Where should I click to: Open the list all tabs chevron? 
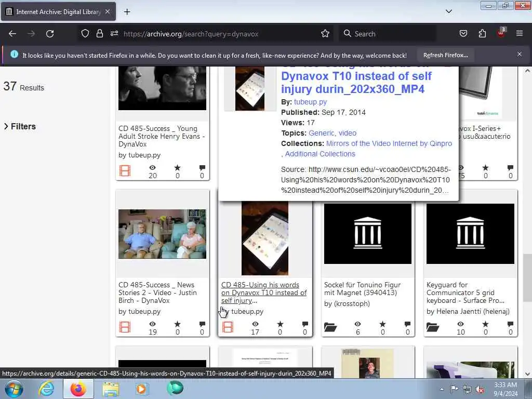[x=448, y=11]
